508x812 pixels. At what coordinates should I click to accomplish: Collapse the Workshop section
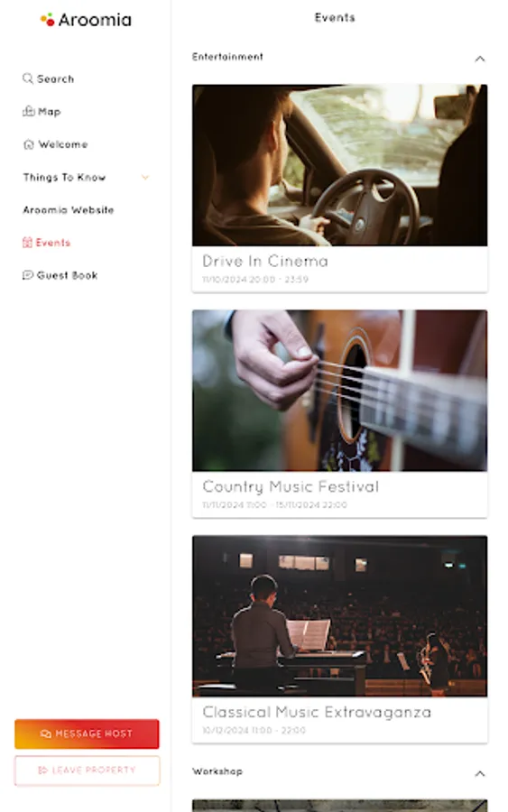click(480, 774)
